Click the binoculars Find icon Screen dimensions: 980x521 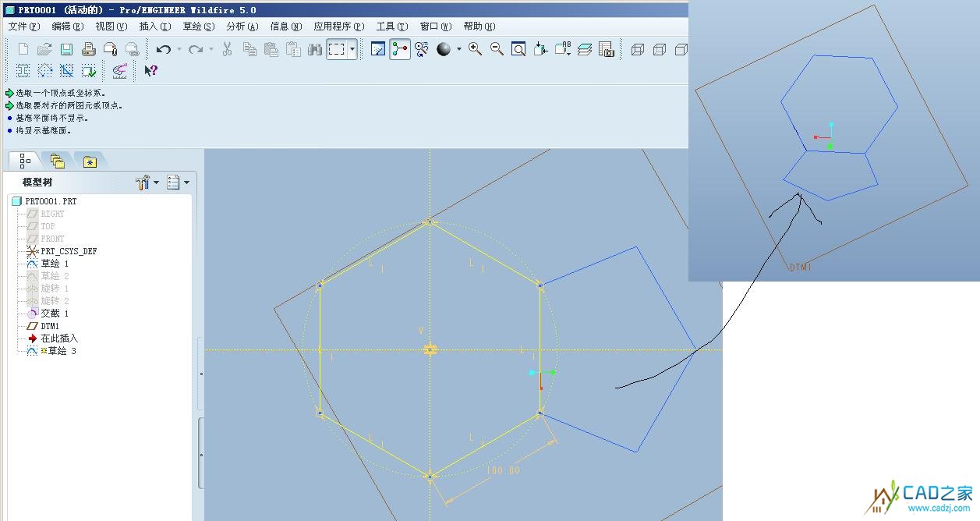[x=315, y=49]
